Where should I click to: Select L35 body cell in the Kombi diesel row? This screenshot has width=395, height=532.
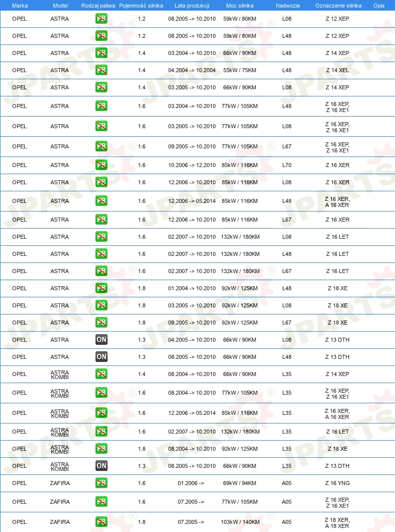tap(287, 466)
